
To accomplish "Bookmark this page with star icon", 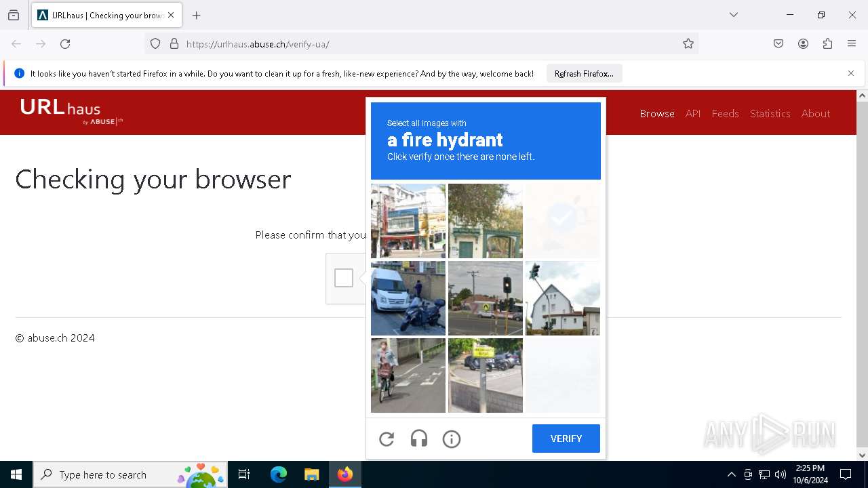I will pyautogui.click(x=688, y=44).
